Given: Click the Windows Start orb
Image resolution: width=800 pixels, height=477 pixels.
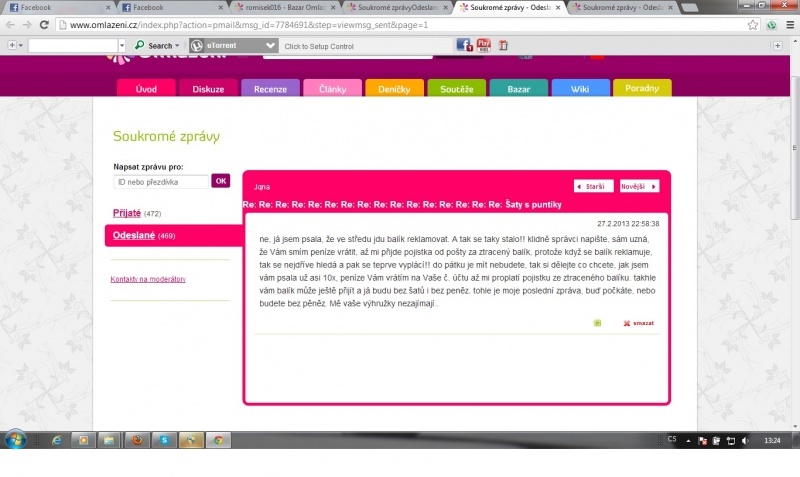Looking at the screenshot, I should coord(17,440).
